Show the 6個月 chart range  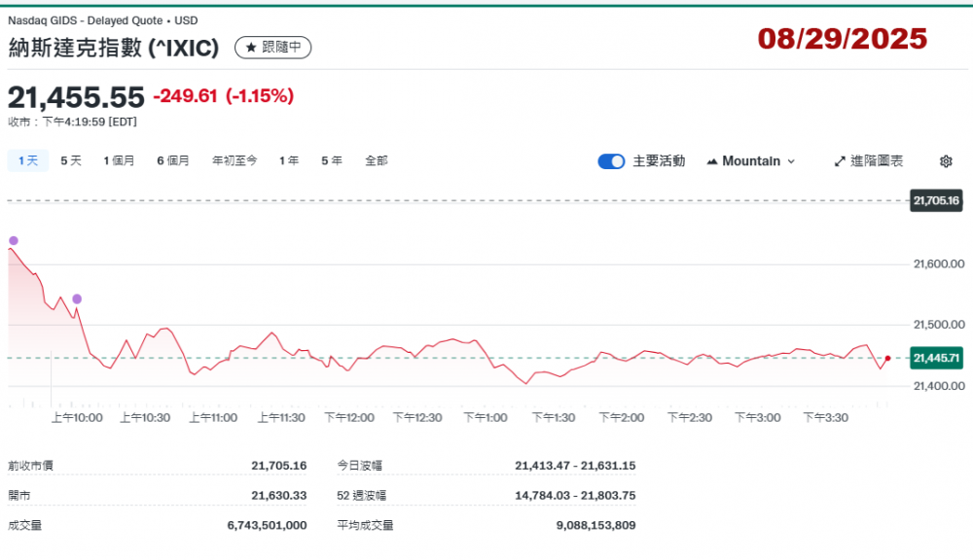[x=173, y=160]
